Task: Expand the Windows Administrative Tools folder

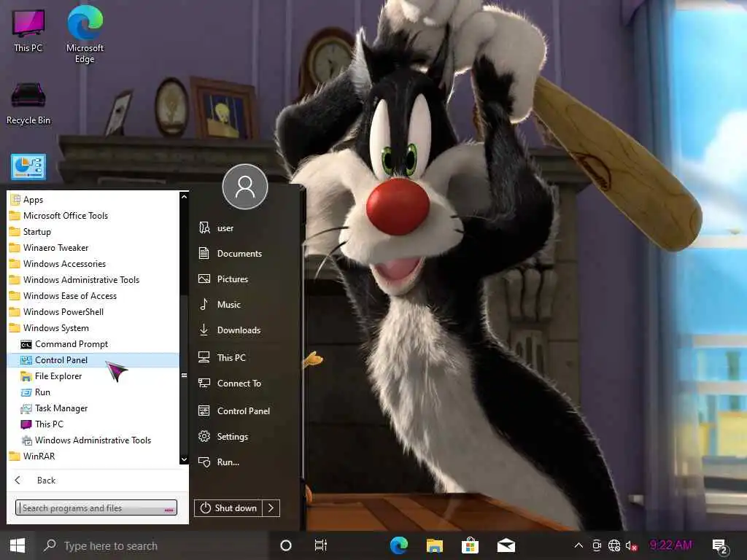Action: tap(93, 280)
